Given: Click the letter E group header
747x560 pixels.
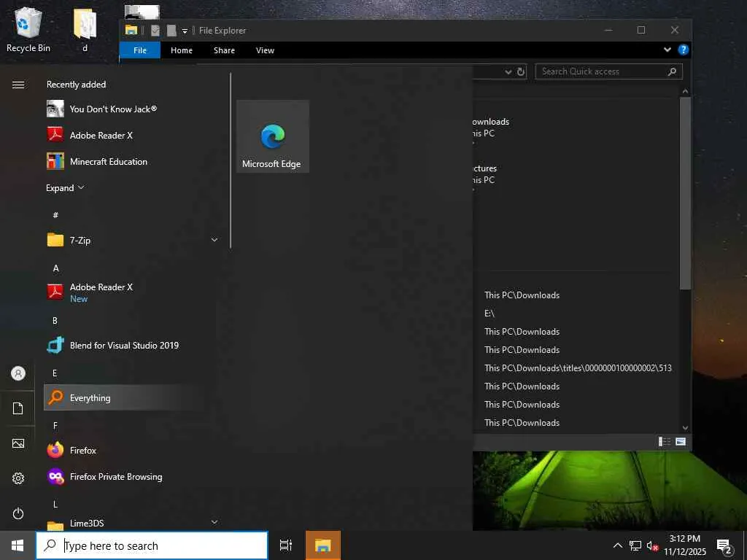Looking at the screenshot, I should pyautogui.click(x=55, y=373).
